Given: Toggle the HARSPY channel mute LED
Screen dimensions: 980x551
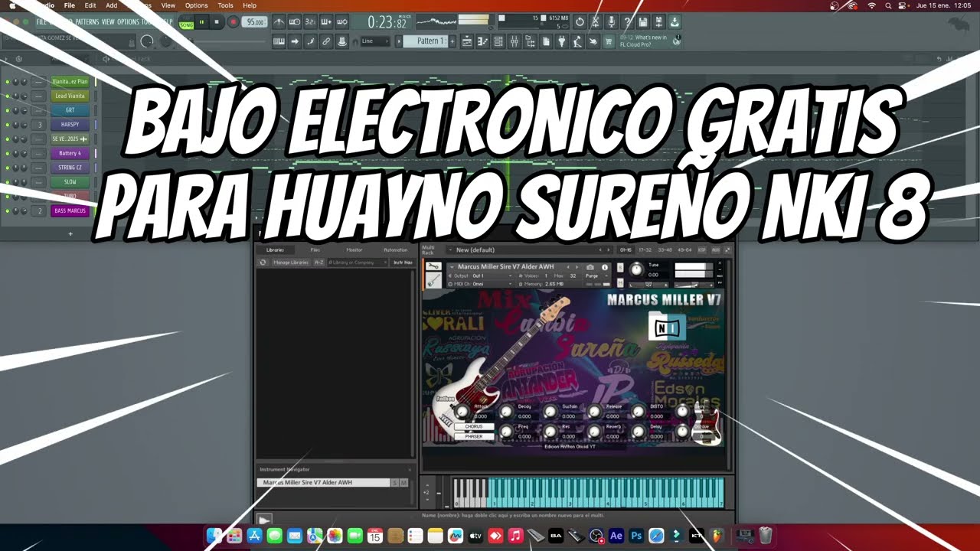Looking at the screenshot, I should point(8,125).
